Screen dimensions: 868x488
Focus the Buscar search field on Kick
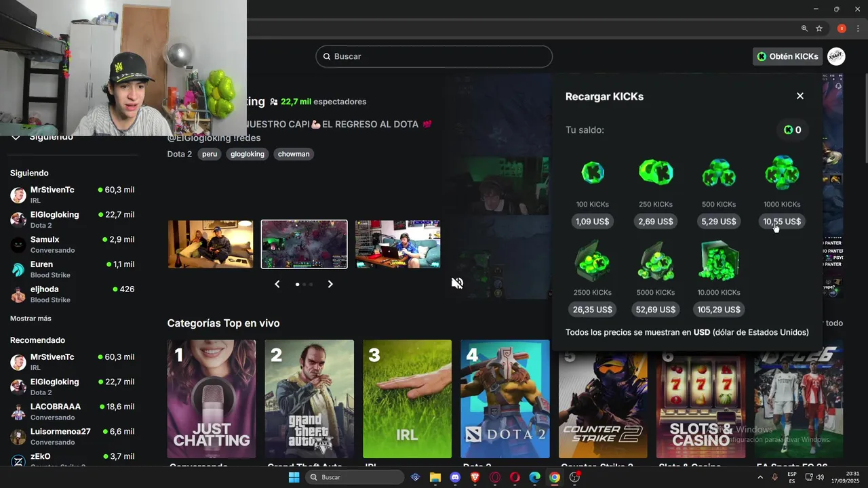(x=434, y=56)
